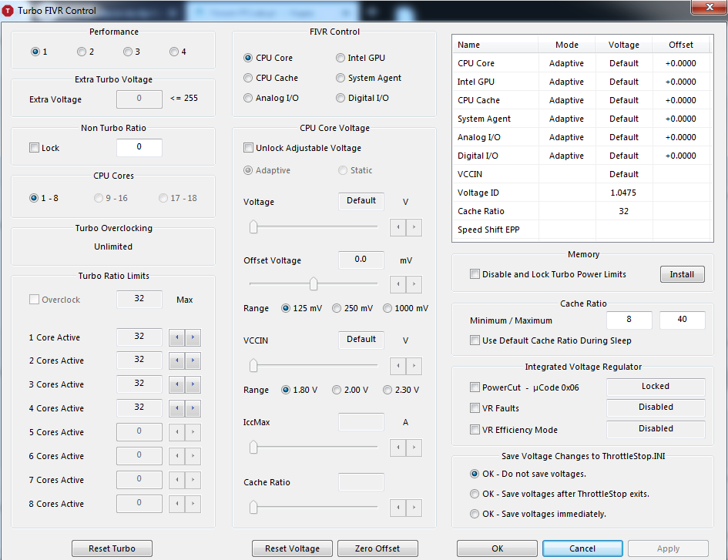728x560 pixels.
Task: Click IccMax right arrow
Action: coord(414,448)
